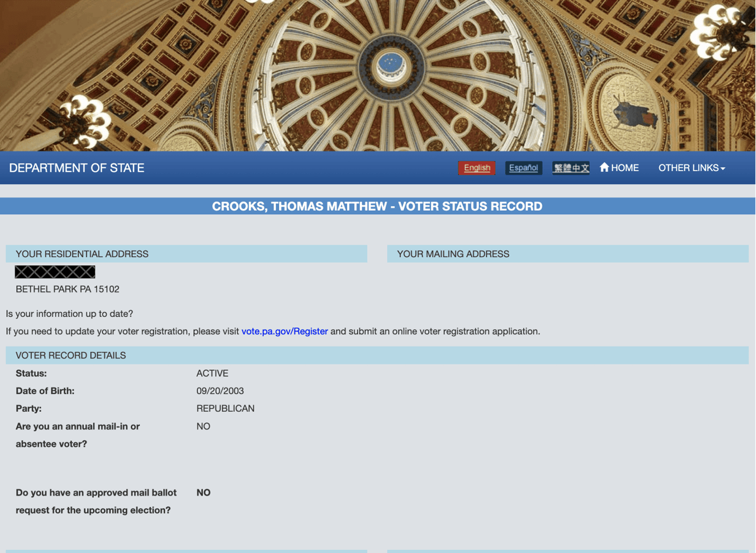Click the caret arrow next to OTHER LINKS

(x=723, y=168)
